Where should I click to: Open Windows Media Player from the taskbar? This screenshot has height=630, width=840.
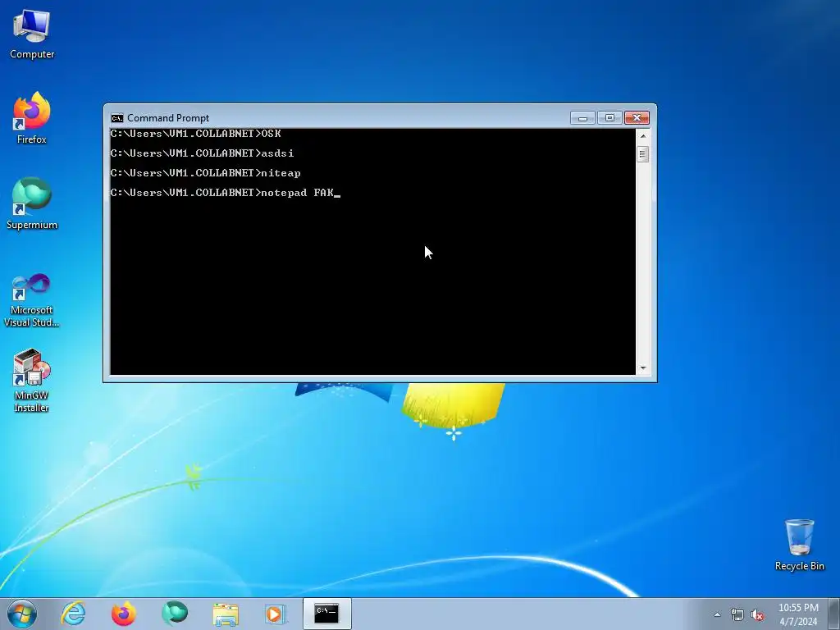click(276, 614)
